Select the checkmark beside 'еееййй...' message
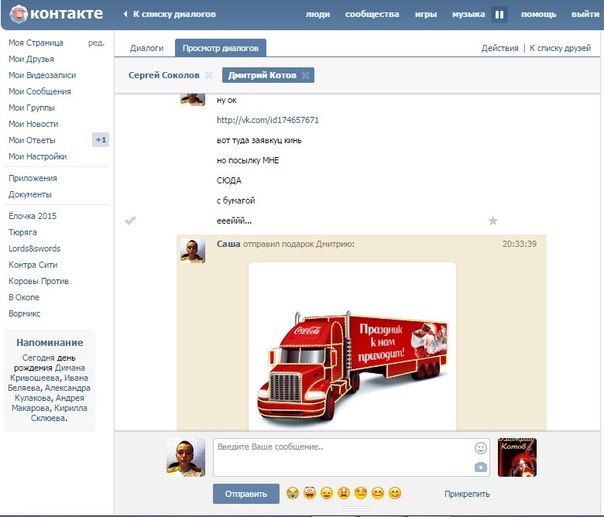The height and width of the screenshot is (517, 604). (131, 221)
